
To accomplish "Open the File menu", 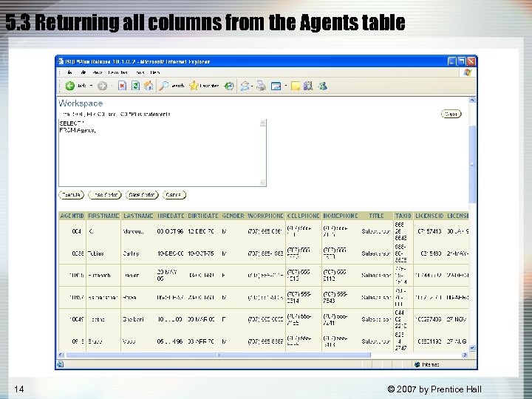I will [69, 72].
